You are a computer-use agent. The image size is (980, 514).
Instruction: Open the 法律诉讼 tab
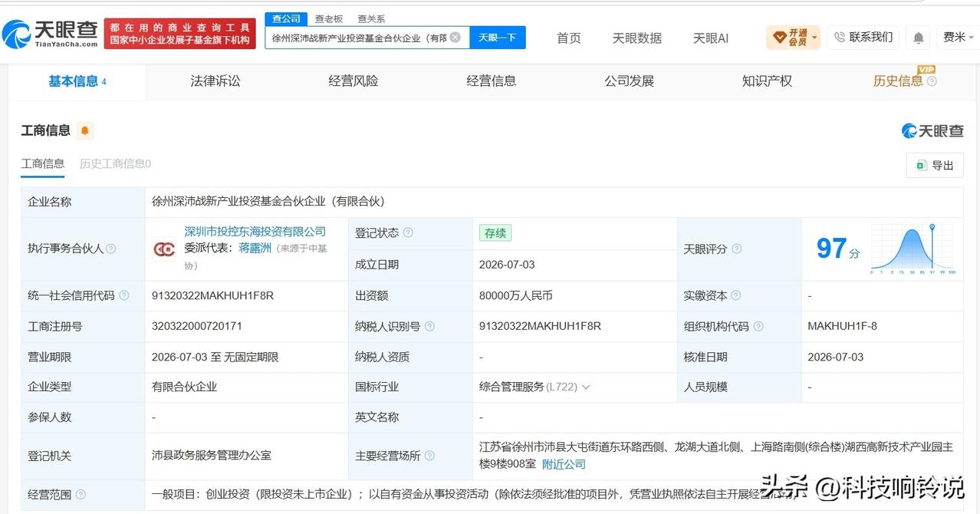click(215, 81)
